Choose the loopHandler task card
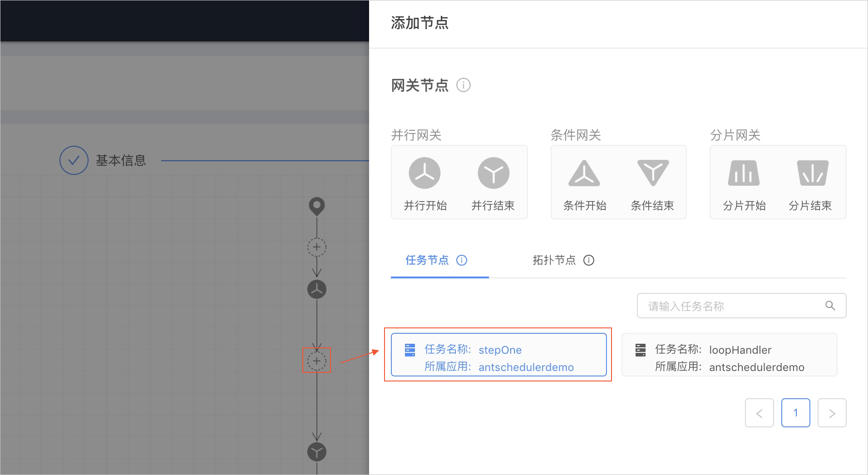This screenshot has width=868, height=475. (729, 355)
